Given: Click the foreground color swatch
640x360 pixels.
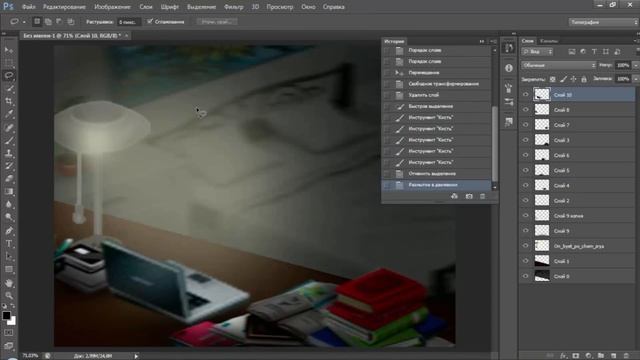Looking at the screenshot, I should (x=6, y=316).
